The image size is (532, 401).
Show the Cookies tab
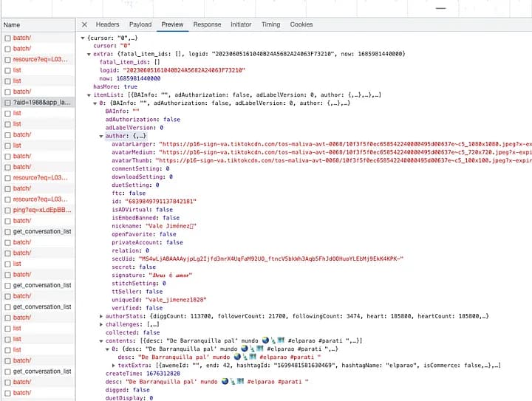pyautogui.click(x=301, y=24)
